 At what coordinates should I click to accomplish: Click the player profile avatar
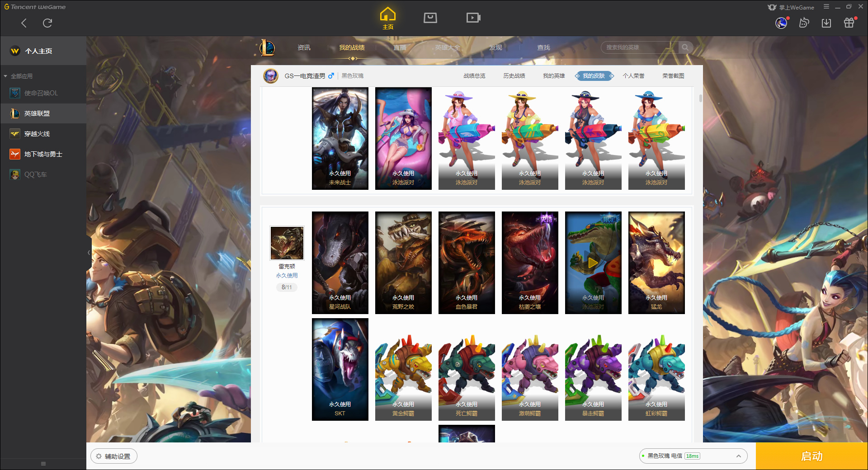(271, 76)
